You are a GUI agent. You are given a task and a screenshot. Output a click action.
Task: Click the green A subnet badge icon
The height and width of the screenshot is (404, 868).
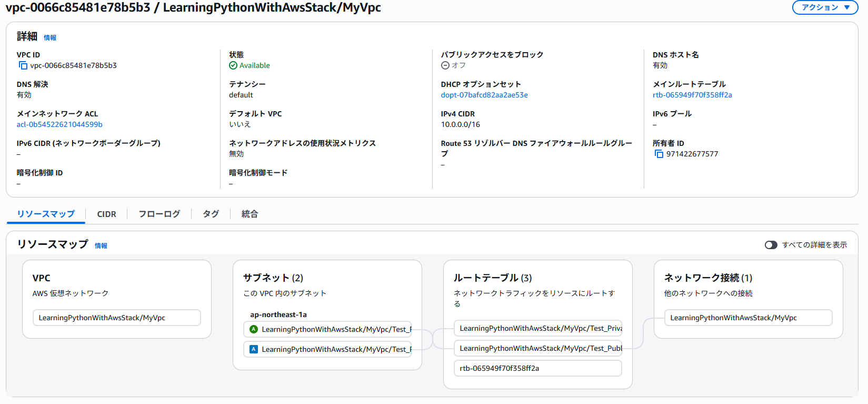click(x=254, y=329)
